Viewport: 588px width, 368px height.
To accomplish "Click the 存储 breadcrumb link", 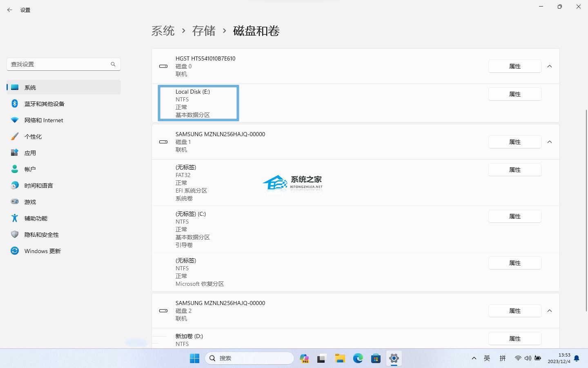I will [204, 31].
